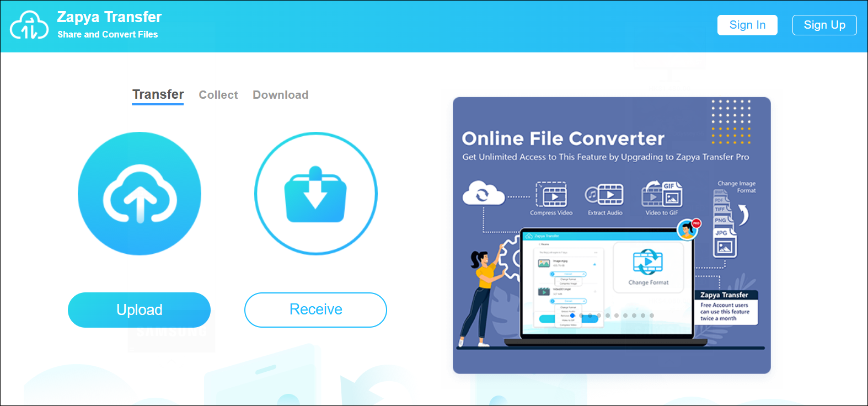Select the Download tab
The image size is (868, 406).
click(x=280, y=95)
